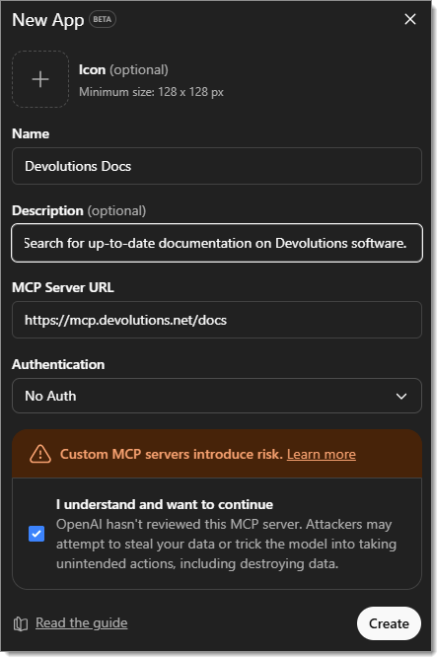Click the Description input field
This screenshot has height=662, width=442.
217,243
